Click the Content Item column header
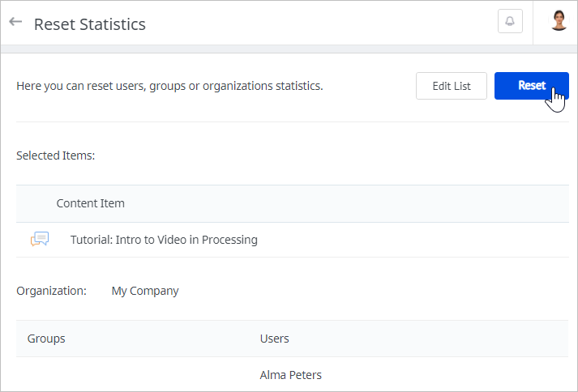 90,203
